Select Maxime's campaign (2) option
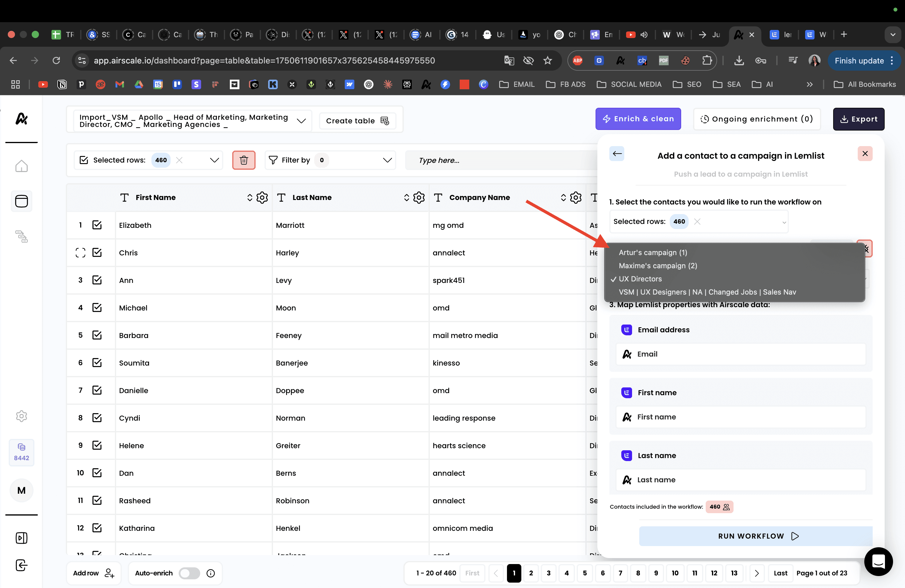Image resolution: width=905 pixels, height=588 pixels. (658, 266)
